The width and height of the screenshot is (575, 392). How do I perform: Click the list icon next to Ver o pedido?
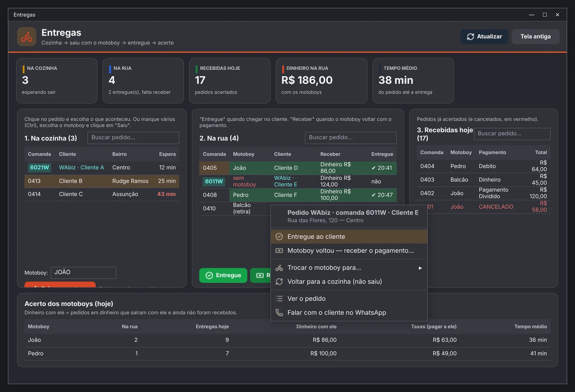(279, 299)
